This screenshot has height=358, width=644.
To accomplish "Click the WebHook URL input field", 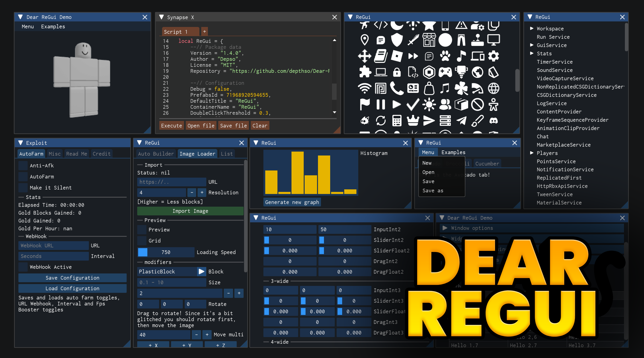I will pos(53,245).
